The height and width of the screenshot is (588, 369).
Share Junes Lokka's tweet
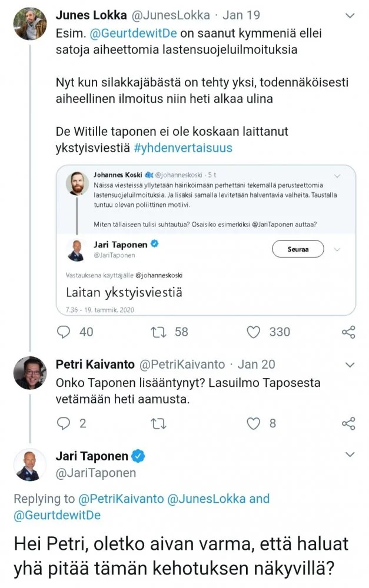click(x=348, y=332)
